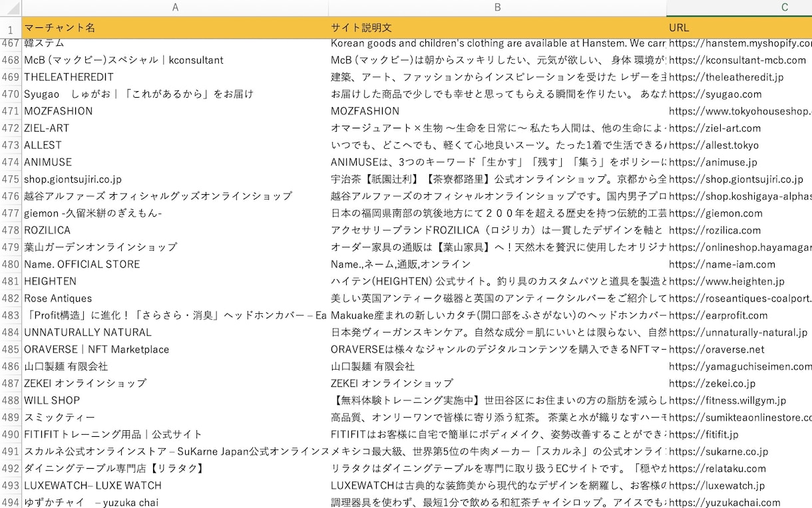The image size is (812, 508).
Task: Select the 越谷アルファーズ オフィシャルグッズ merchant cell
Action: (175, 196)
